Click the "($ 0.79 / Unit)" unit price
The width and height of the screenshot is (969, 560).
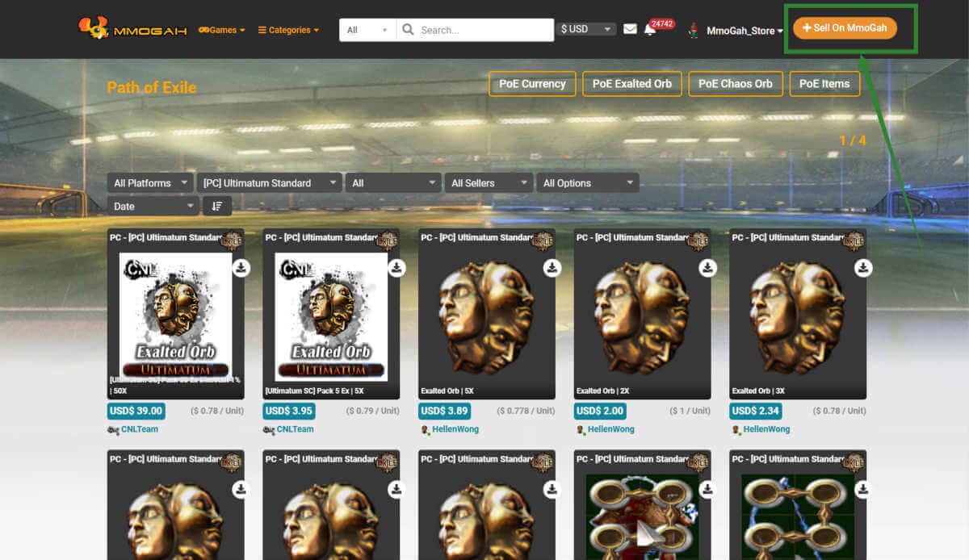pyautogui.click(x=373, y=411)
